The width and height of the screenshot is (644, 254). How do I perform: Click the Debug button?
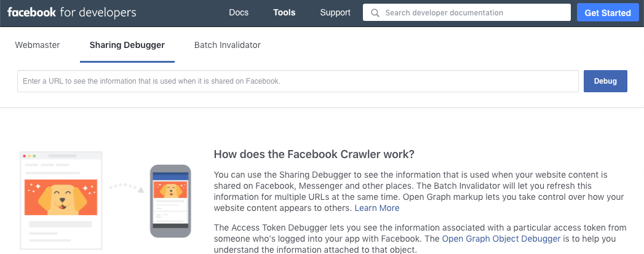[605, 81]
